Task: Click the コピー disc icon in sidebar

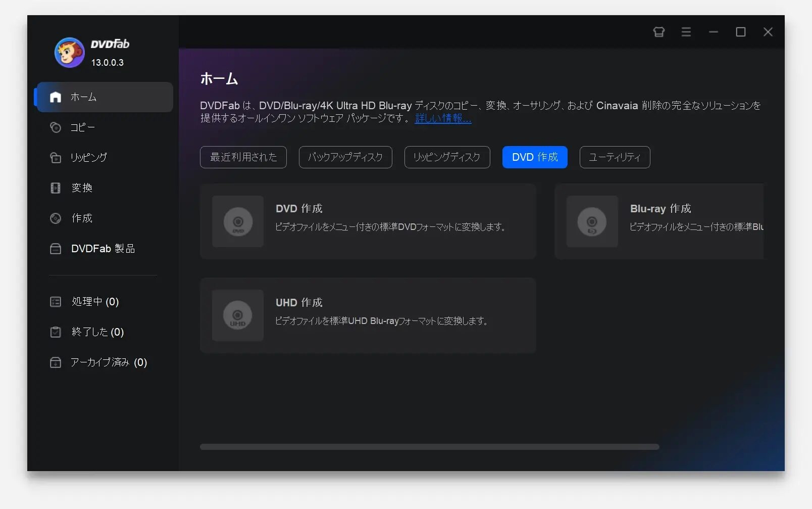Action: [56, 127]
